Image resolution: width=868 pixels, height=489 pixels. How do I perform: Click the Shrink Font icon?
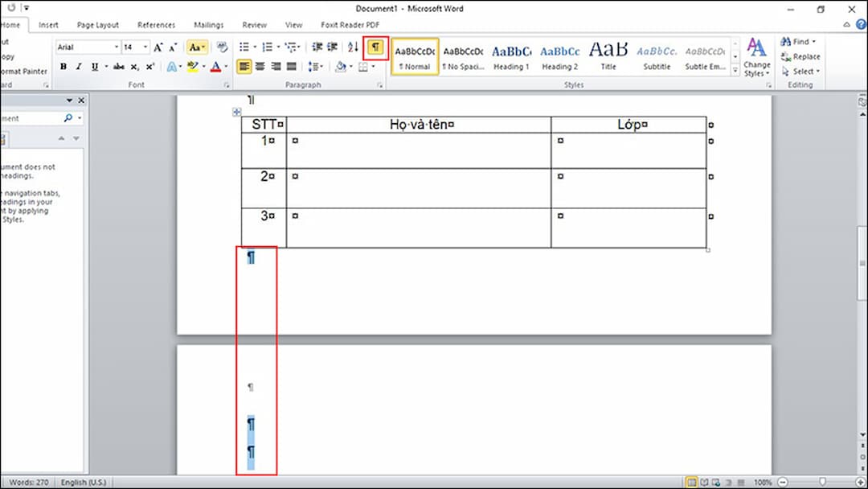coord(174,47)
